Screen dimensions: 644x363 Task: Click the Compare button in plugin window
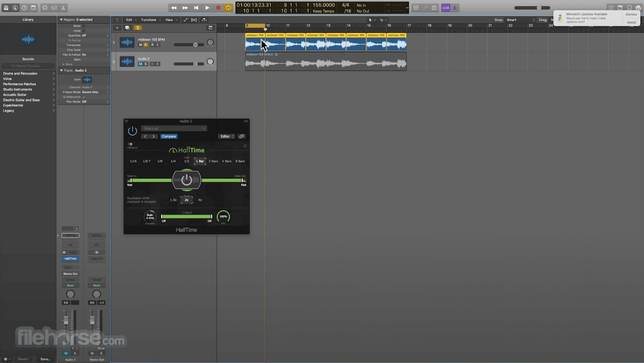pyautogui.click(x=169, y=136)
